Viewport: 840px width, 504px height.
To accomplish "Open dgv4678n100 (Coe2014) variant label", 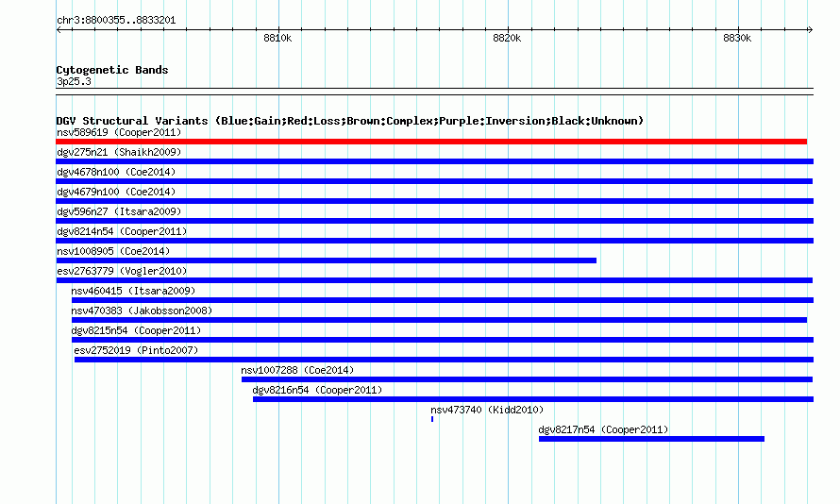I will [116, 172].
